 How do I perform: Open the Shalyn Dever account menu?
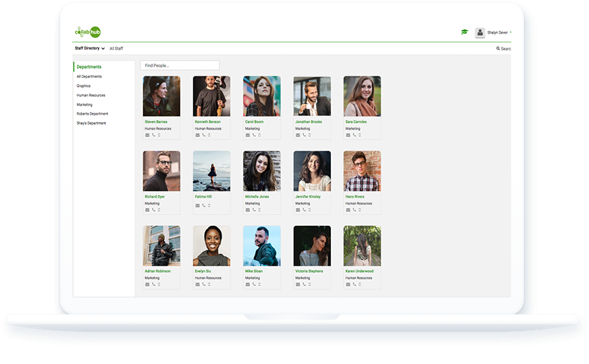point(498,33)
